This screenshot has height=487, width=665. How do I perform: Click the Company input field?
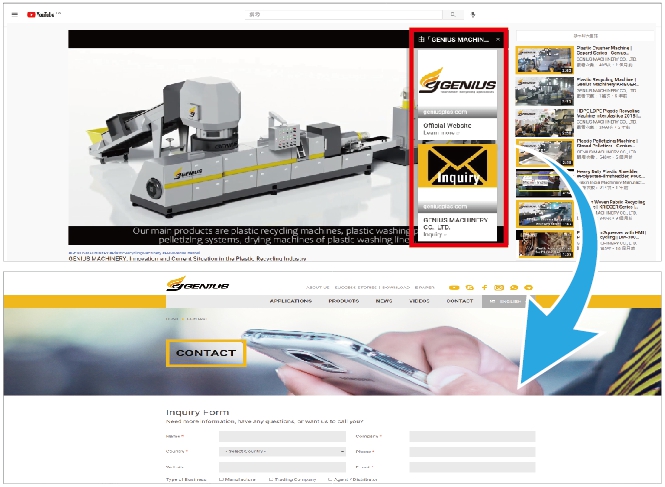pyautogui.click(x=472, y=437)
